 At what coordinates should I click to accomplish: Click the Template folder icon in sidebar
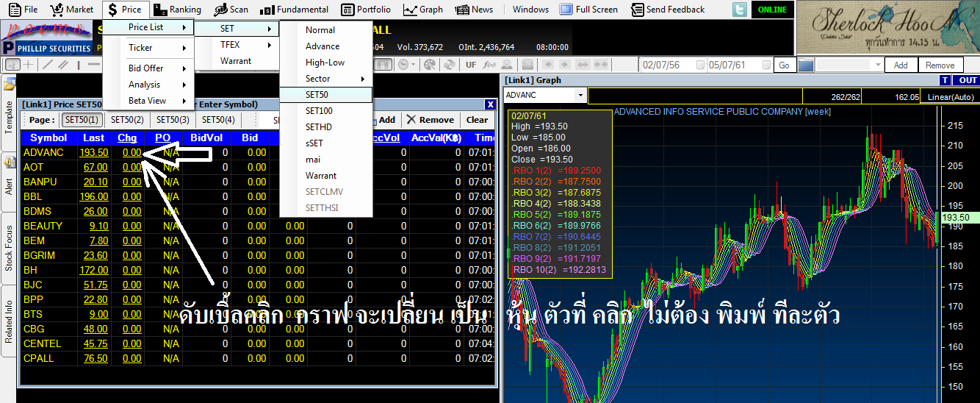(x=10, y=85)
